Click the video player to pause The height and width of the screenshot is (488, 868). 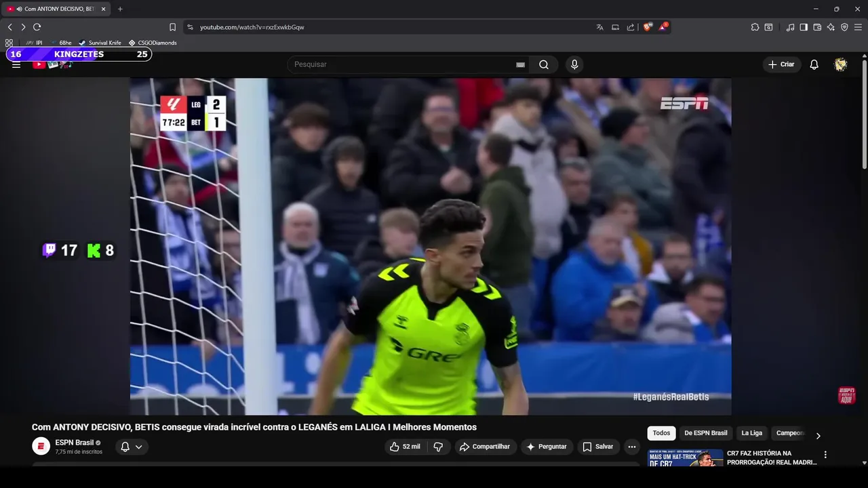[431, 247]
